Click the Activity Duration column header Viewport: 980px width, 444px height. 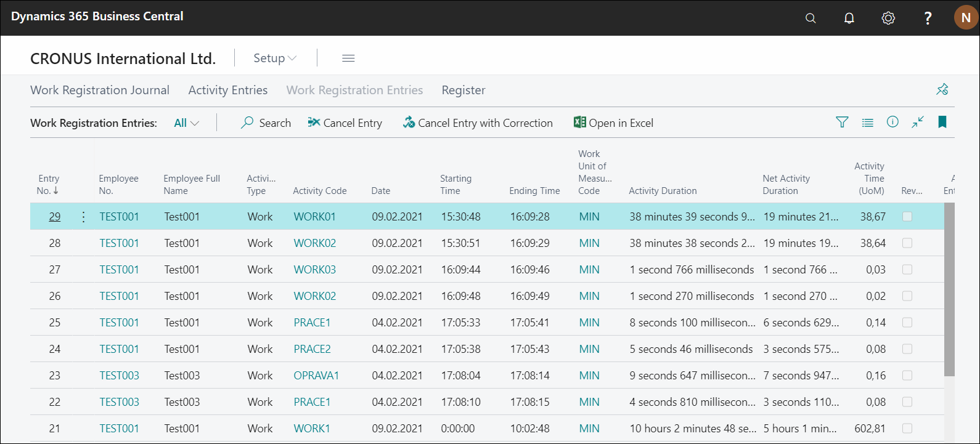(x=663, y=191)
